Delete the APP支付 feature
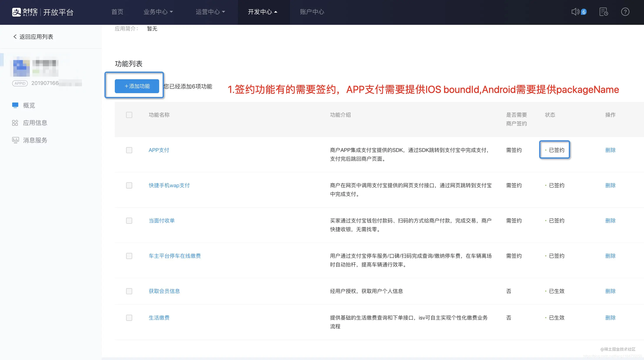The height and width of the screenshot is (360, 644). (610, 150)
